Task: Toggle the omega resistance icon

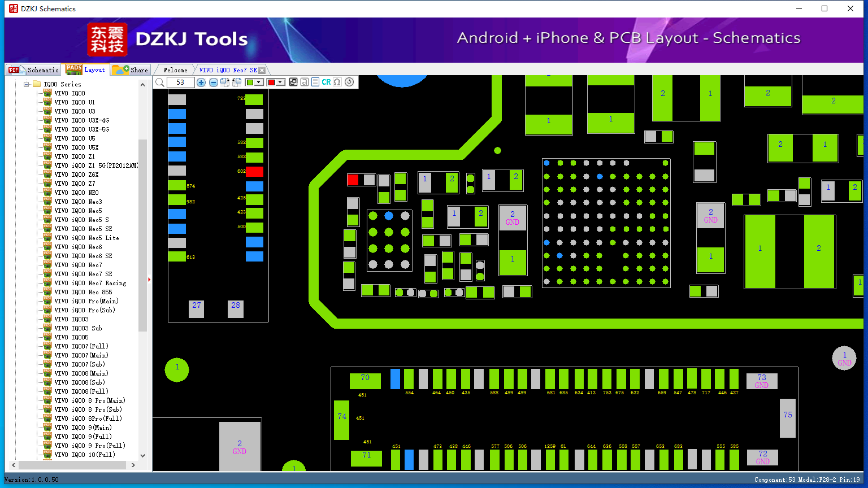Action: (x=337, y=82)
